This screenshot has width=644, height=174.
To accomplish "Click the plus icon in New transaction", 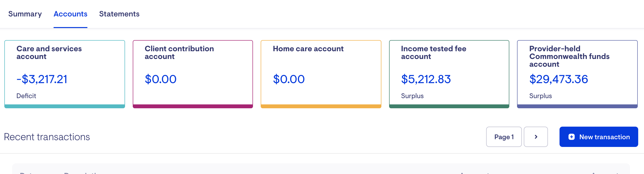I will tap(572, 137).
